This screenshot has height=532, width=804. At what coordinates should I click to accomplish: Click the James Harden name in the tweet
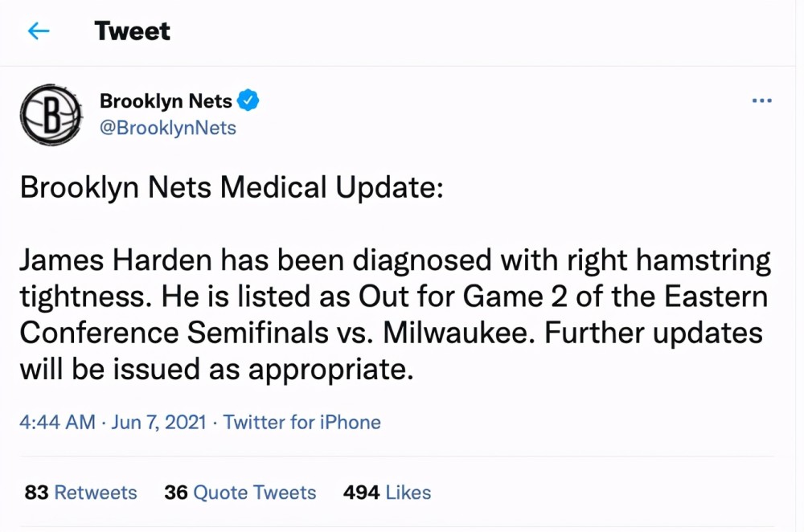(115, 260)
